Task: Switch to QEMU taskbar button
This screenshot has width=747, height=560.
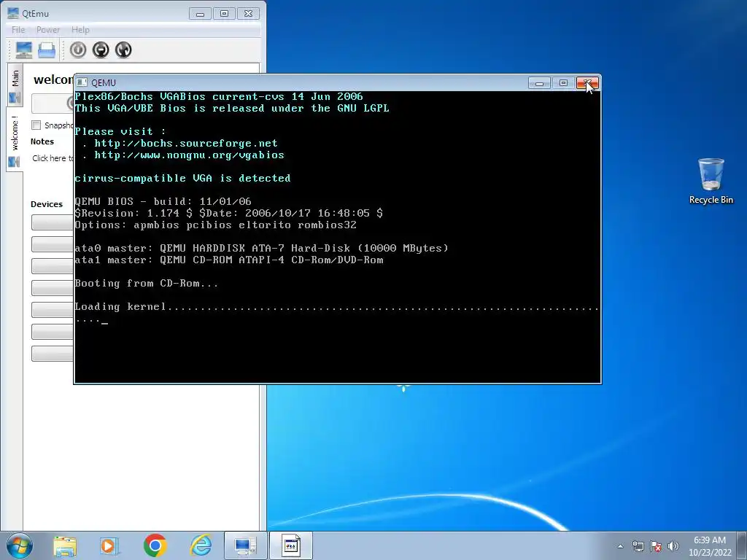Action: pos(291,545)
